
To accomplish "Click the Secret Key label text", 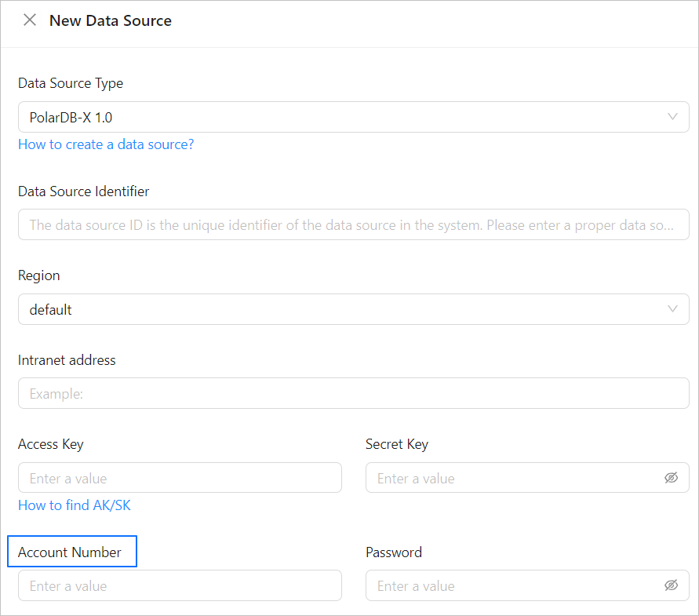I will [397, 444].
